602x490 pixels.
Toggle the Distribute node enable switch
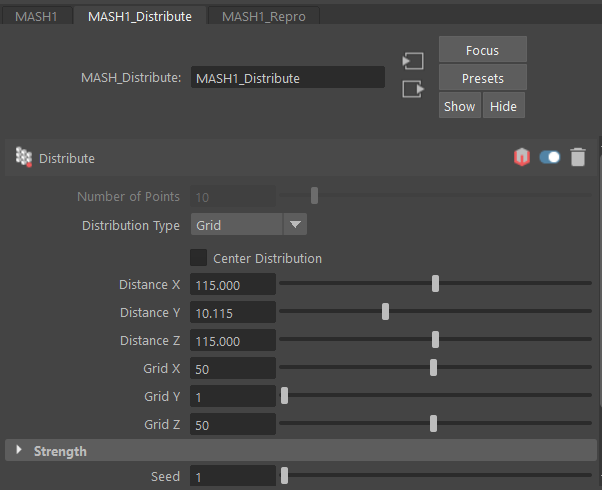(549, 157)
